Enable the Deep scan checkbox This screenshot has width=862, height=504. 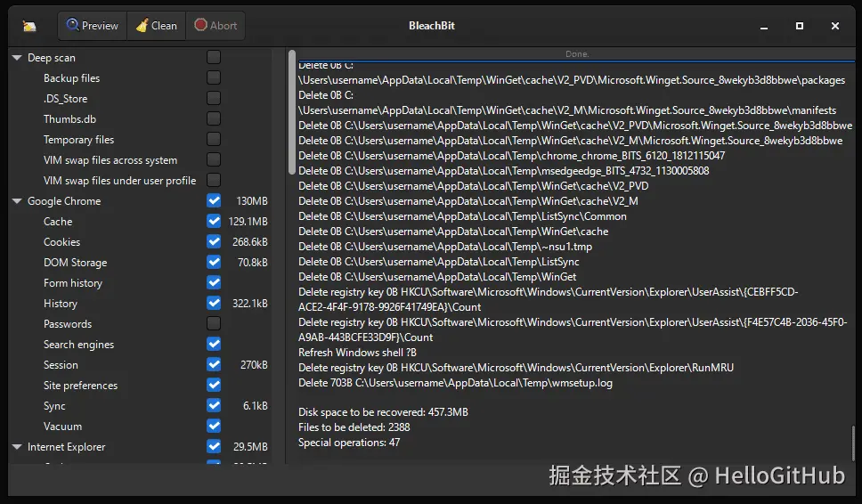coord(214,57)
